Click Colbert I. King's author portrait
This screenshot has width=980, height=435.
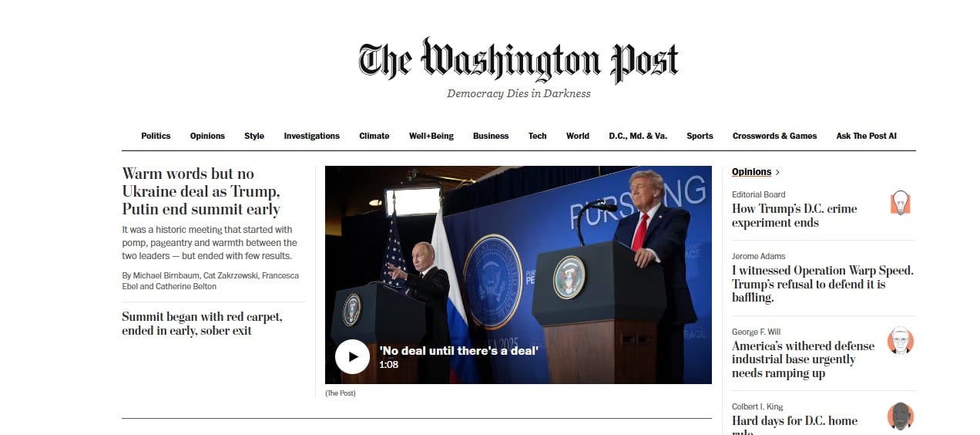(x=900, y=416)
